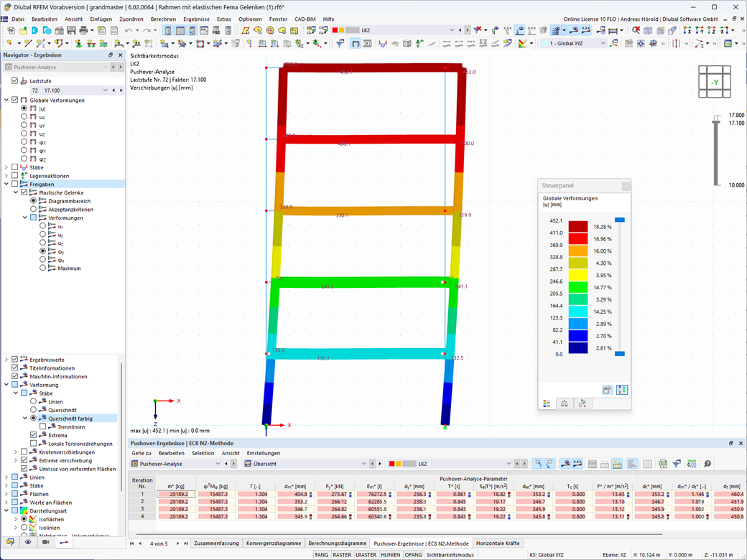Toggle the Laststufe checkbox
This screenshot has width=747, height=560.
(x=15, y=81)
